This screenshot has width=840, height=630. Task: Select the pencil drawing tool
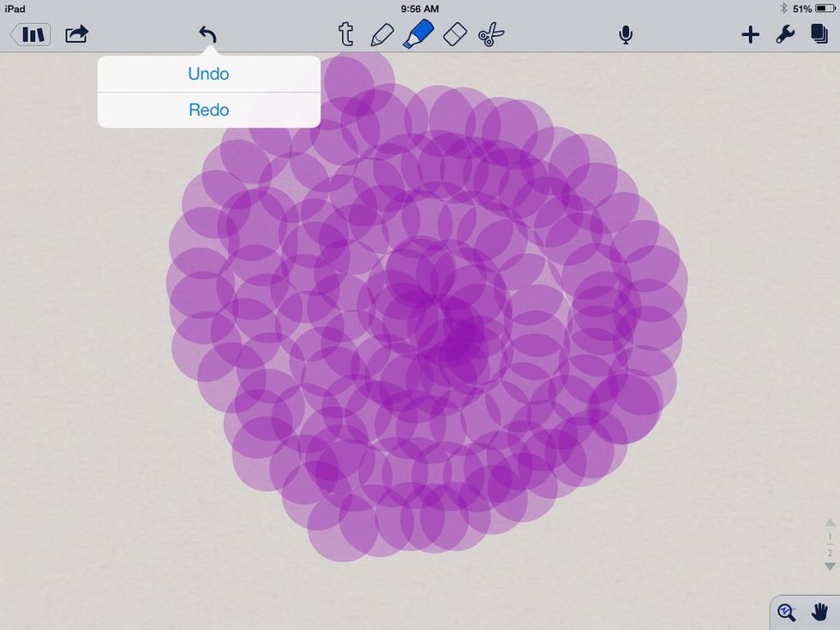(381, 34)
